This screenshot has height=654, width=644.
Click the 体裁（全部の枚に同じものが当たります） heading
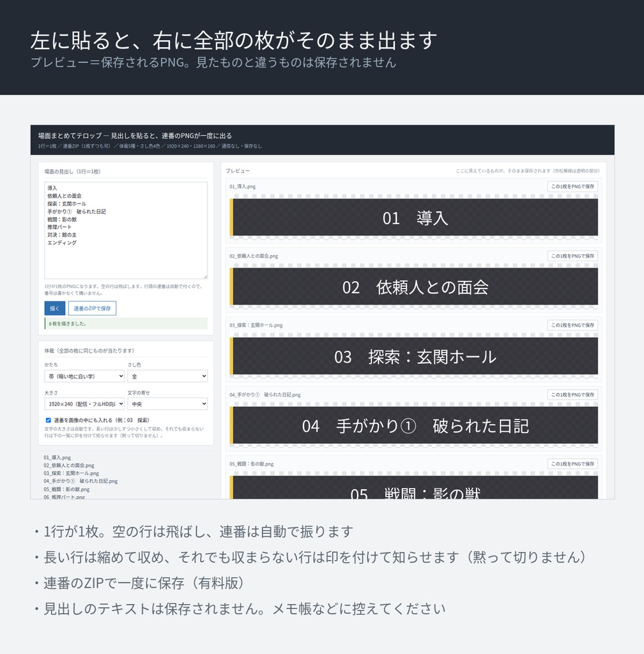(x=89, y=351)
